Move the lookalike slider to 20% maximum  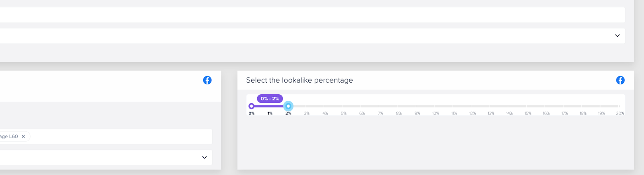620,106
